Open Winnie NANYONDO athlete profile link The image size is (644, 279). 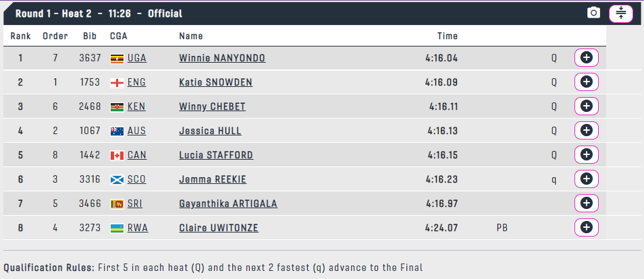[222, 58]
